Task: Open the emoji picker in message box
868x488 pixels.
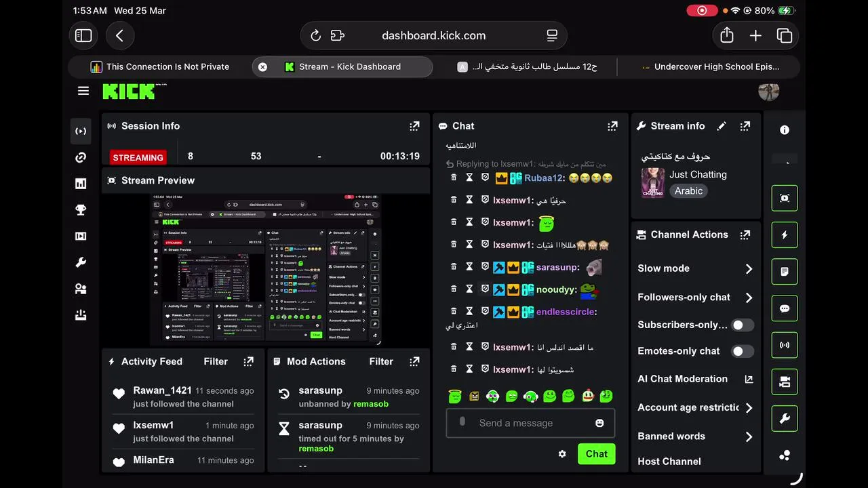Action: tap(599, 423)
